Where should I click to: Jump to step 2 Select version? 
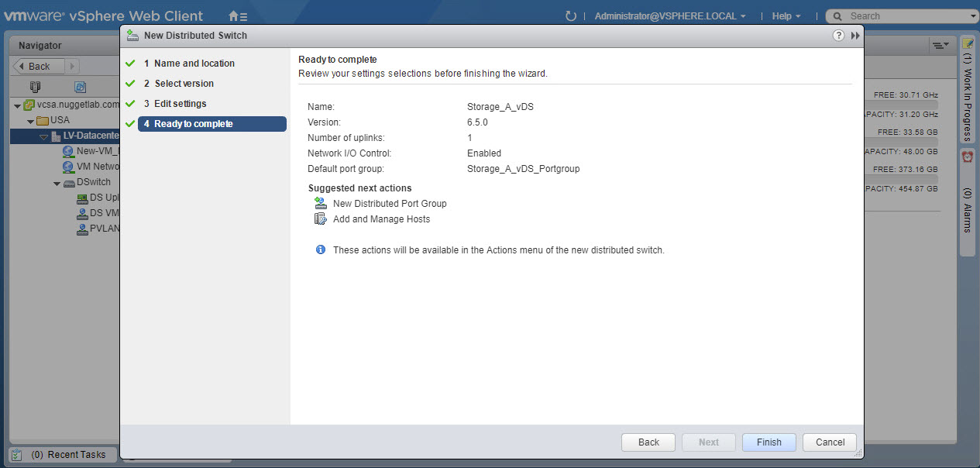coord(184,84)
